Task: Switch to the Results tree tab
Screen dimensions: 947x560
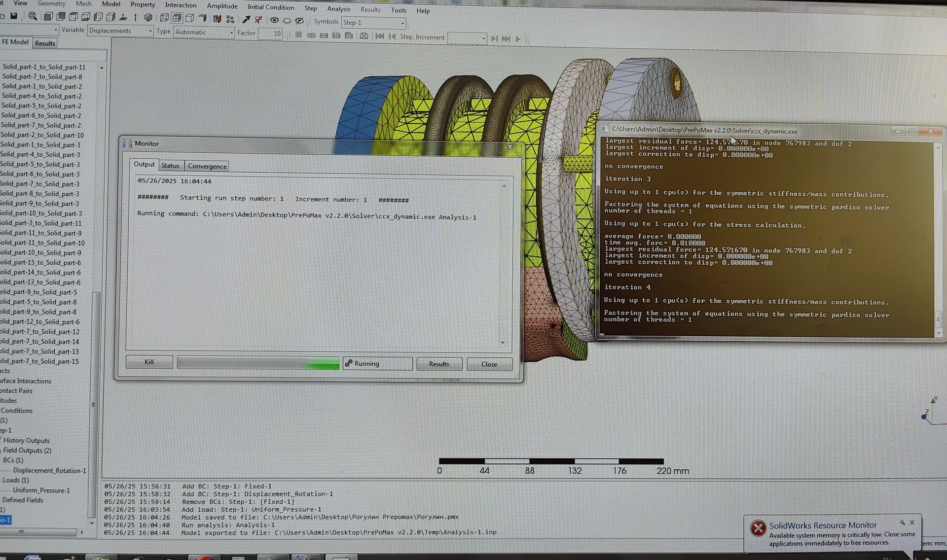Action: (45, 43)
